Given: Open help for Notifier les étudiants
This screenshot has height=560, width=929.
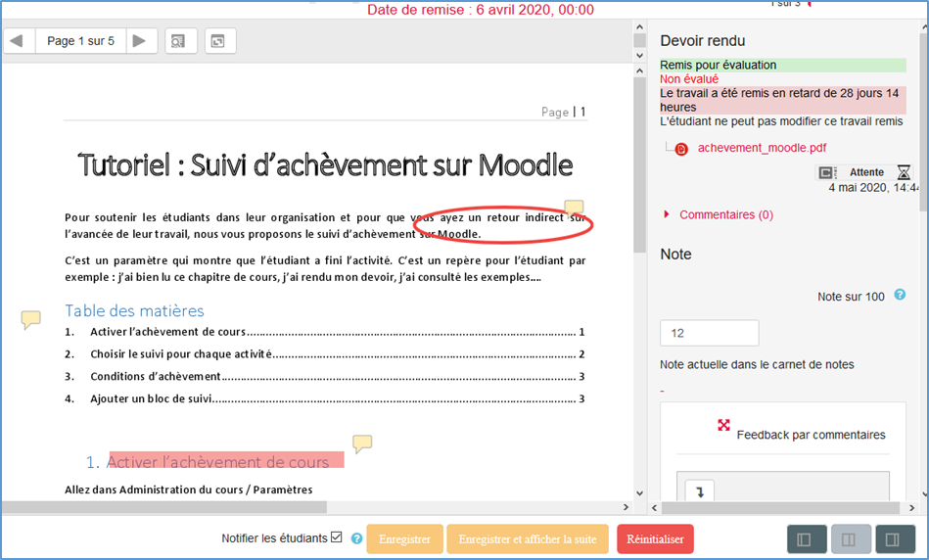Looking at the screenshot, I should pyautogui.click(x=356, y=538).
